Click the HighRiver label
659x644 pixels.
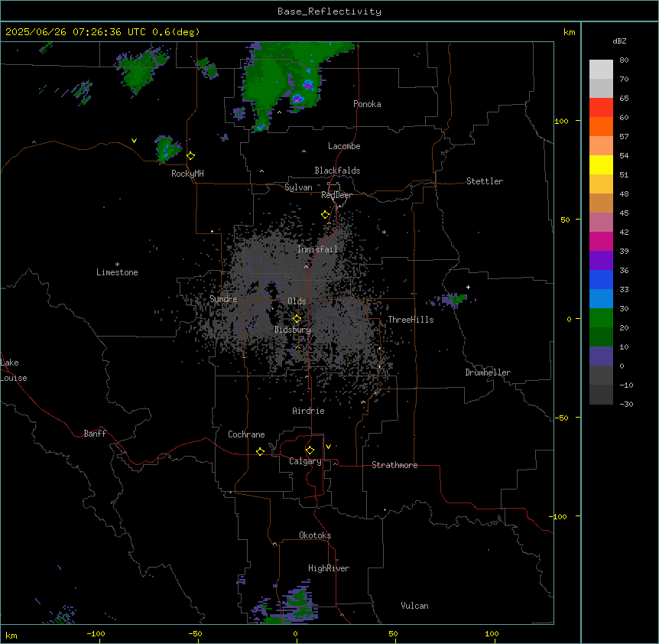tap(329, 568)
